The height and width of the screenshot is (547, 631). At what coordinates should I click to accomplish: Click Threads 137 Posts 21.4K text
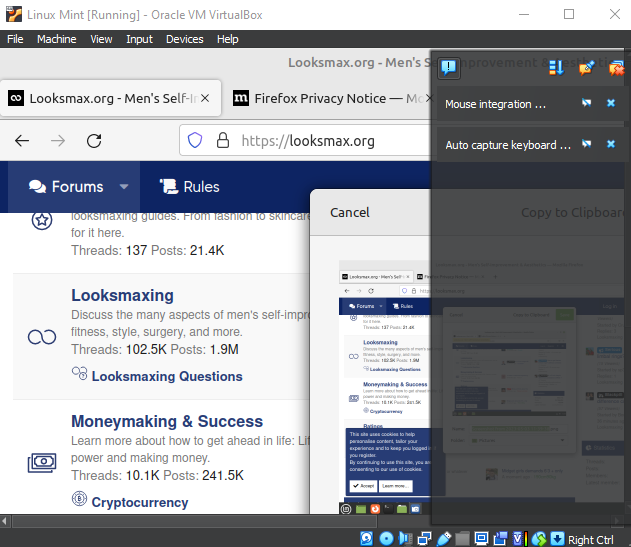tap(148, 250)
